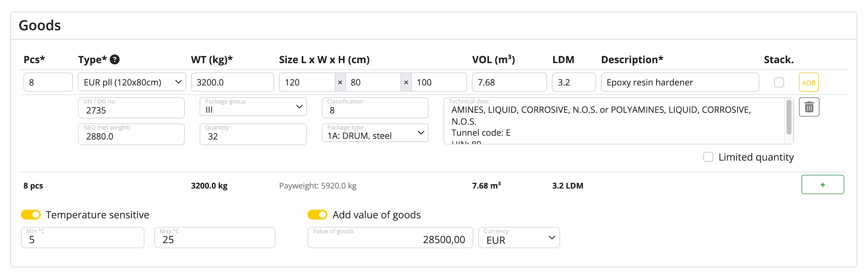Click the NEQ net weight field
Screen dimensions: 868x277
[x=131, y=134]
